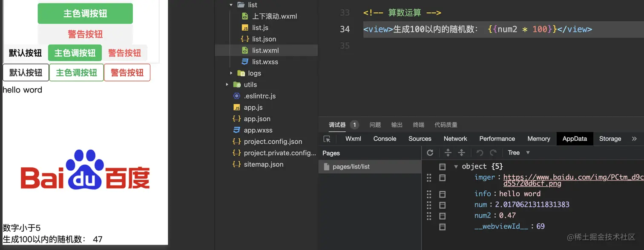
Task: Click the refresh icon in AppData toolbar
Action: coord(430,152)
